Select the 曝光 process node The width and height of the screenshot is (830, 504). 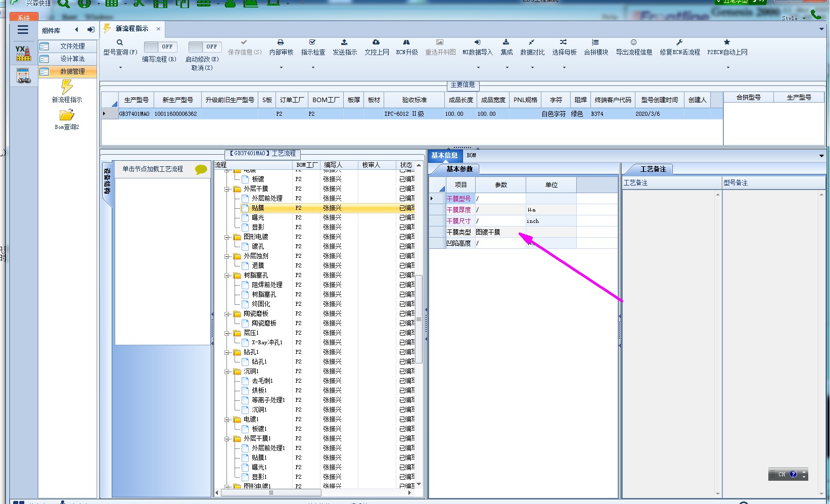pyautogui.click(x=258, y=217)
